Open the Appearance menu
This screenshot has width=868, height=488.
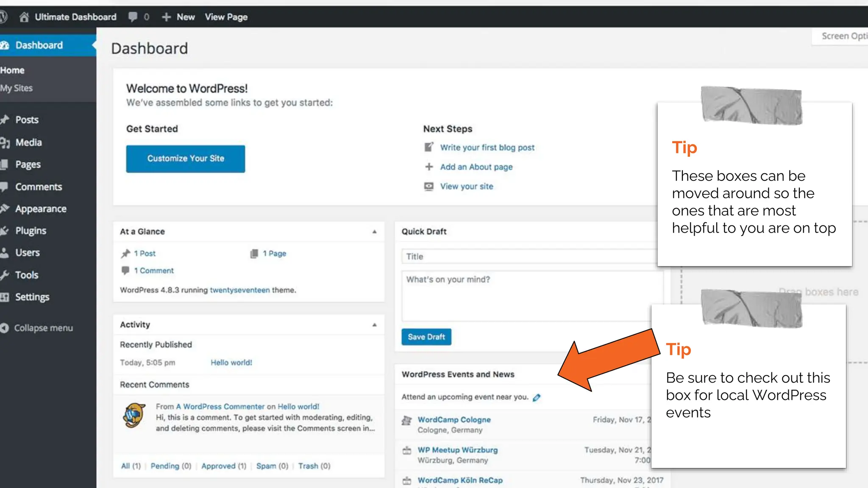pyautogui.click(x=41, y=209)
